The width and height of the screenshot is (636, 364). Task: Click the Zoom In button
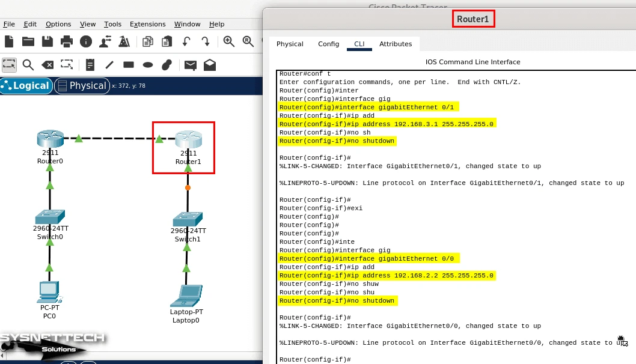pyautogui.click(x=229, y=41)
